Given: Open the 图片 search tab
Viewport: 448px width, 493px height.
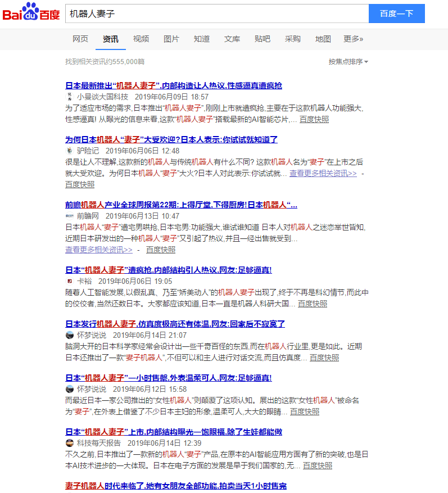Looking at the screenshot, I should pos(171,39).
